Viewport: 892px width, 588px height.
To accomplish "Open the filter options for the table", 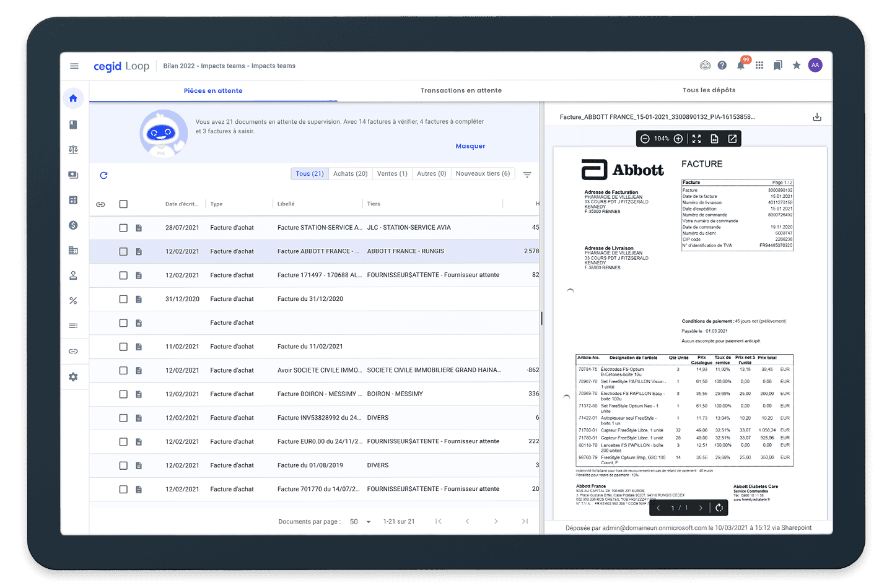I will [527, 174].
